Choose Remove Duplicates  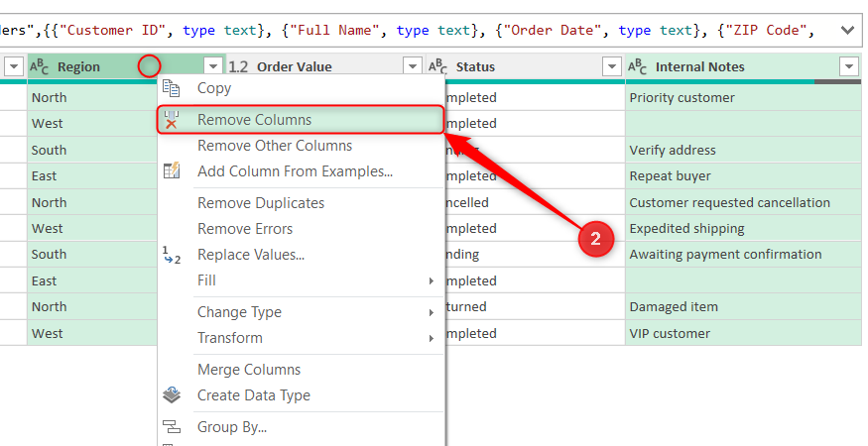tap(302, 203)
